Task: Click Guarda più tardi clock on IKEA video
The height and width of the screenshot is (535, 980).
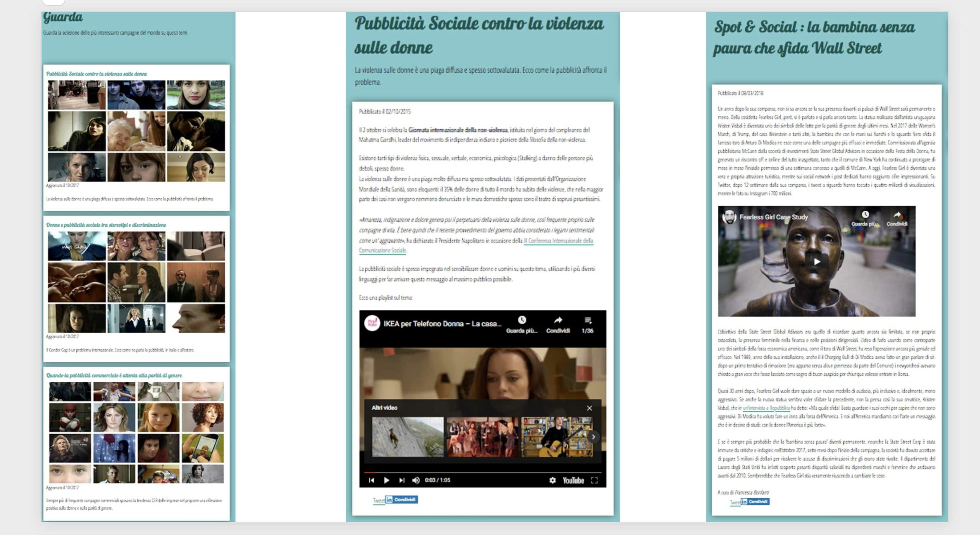Action: click(522, 320)
